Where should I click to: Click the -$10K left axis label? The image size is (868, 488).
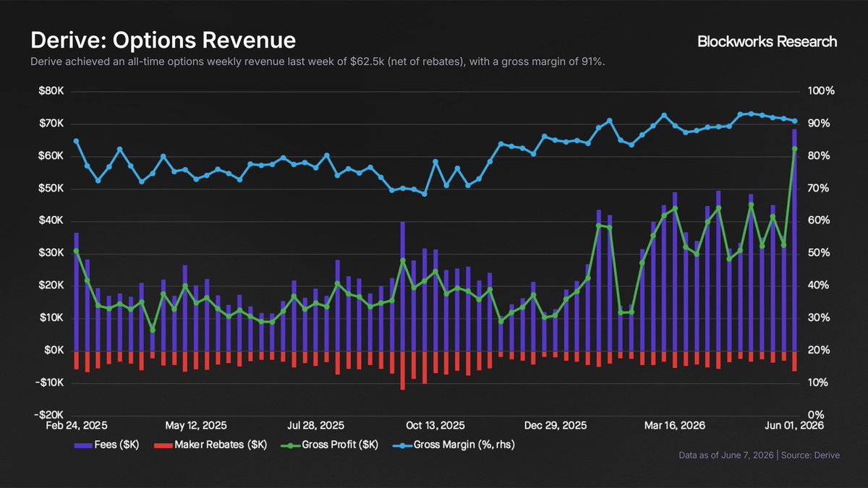51,383
